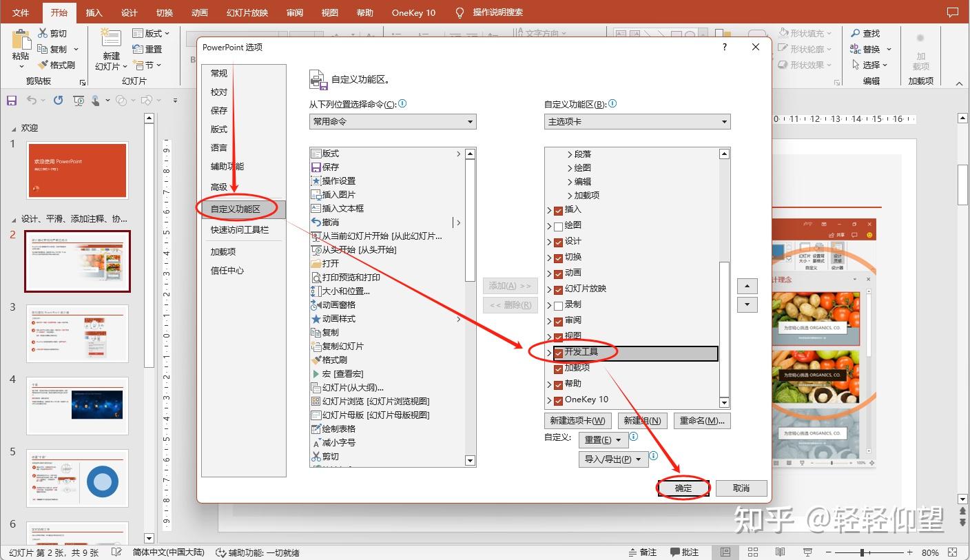Click the Find (查找) icon in the ribbon
The height and width of the screenshot is (560, 970).
[855, 33]
